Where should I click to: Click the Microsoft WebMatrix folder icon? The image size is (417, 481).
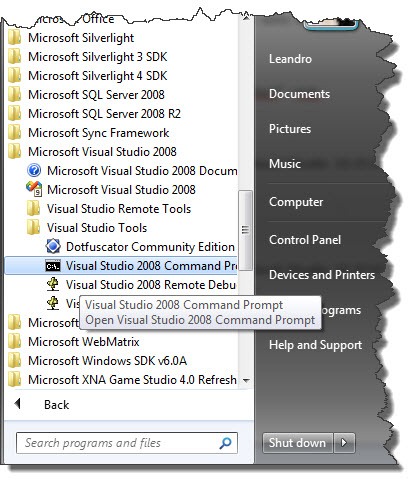click(x=14, y=342)
